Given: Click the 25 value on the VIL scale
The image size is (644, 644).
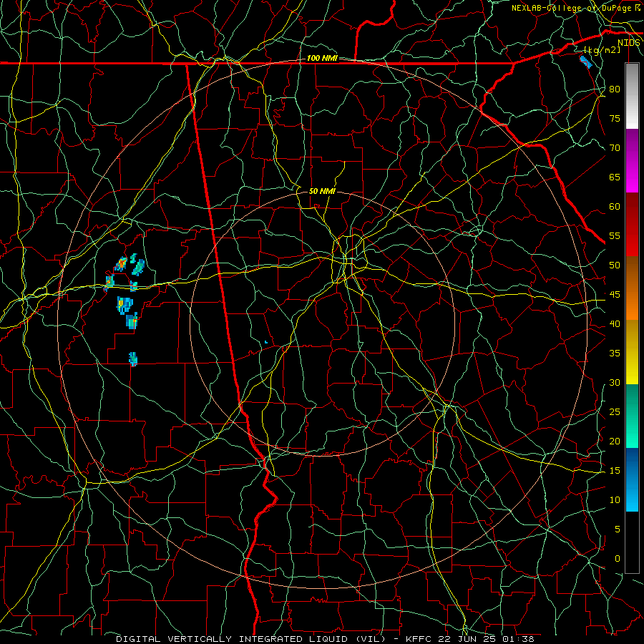Looking at the screenshot, I should click(615, 412).
